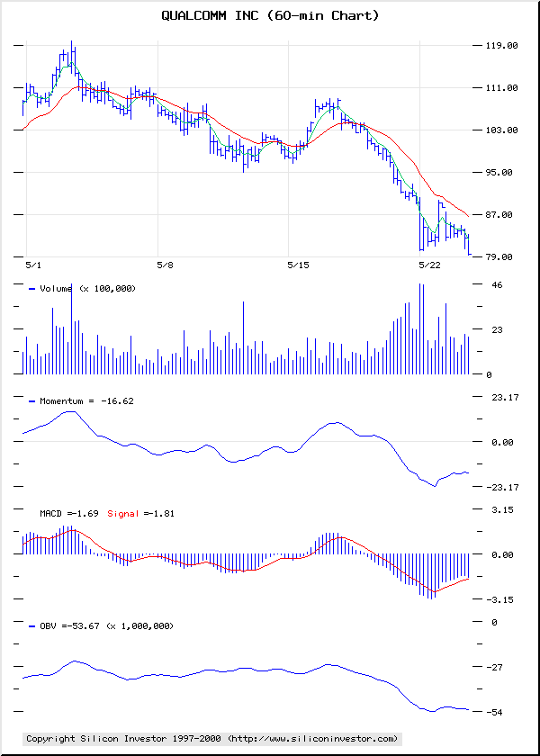Click the red Signal =-1.81 label

140,514
